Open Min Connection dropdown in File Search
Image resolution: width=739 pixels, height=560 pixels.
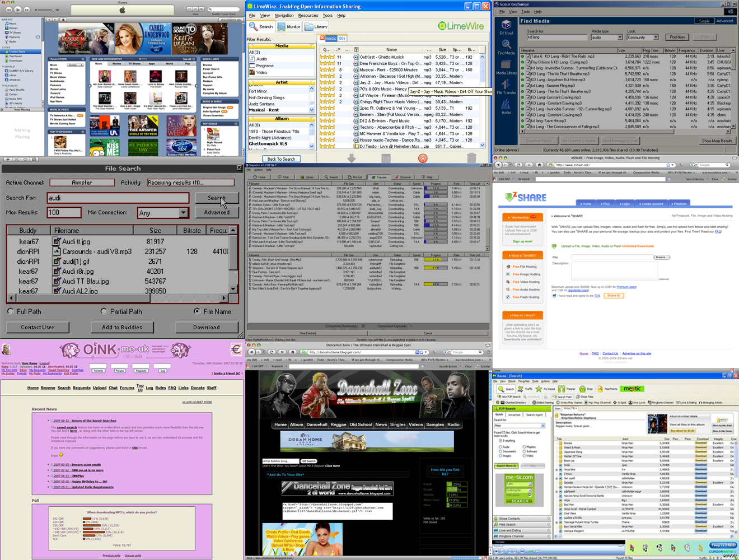click(184, 213)
